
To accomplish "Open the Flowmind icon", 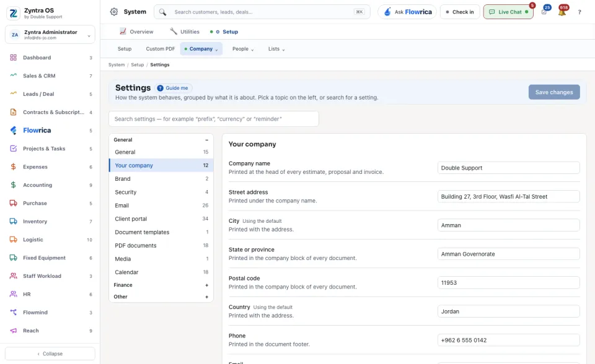I will pyautogui.click(x=13, y=313).
